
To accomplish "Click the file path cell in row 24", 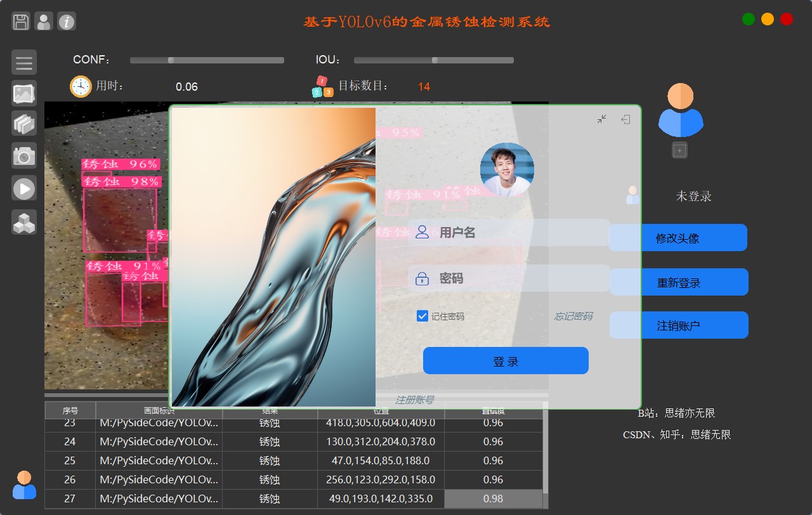I will [159, 441].
